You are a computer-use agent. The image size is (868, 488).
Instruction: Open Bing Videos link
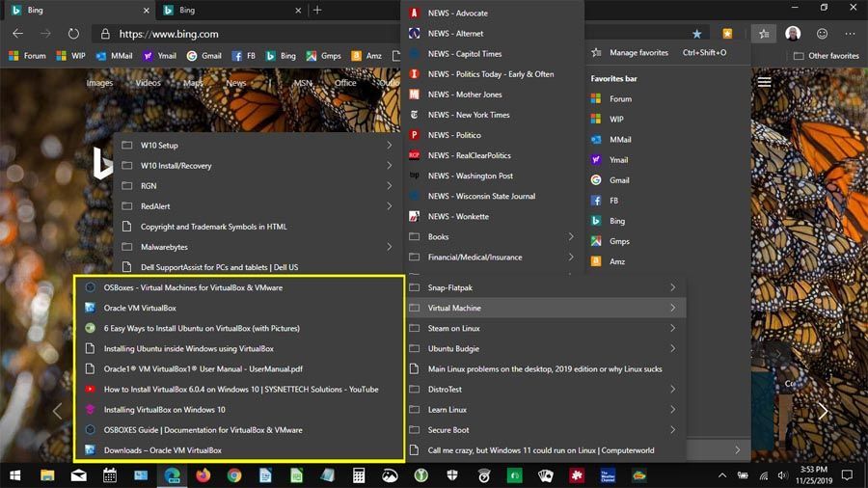tap(148, 82)
